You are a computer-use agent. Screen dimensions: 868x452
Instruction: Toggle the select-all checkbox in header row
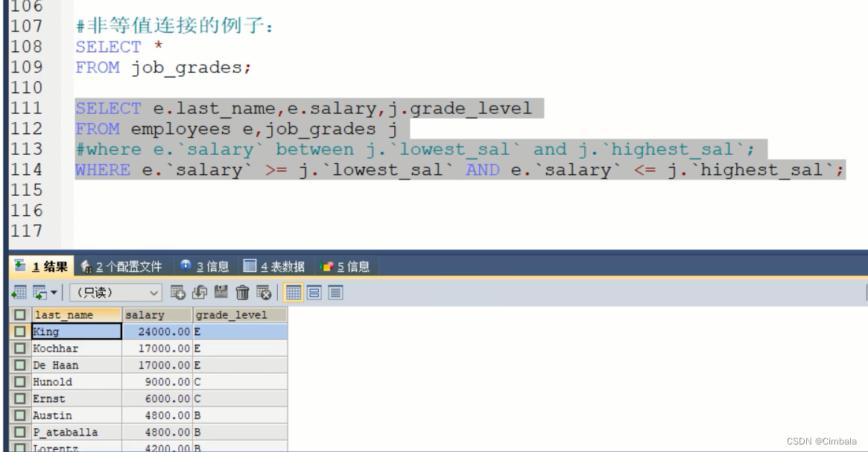pyautogui.click(x=20, y=315)
